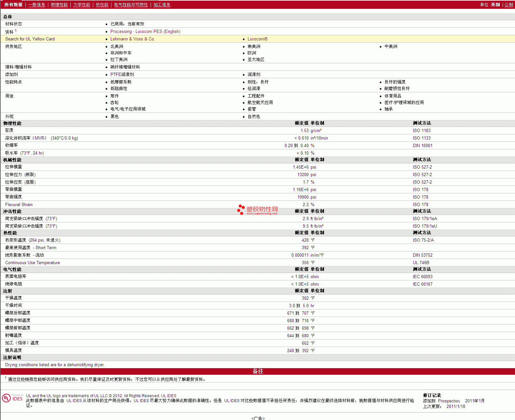Click Search for UL Yellow Card

click(30, 39)
